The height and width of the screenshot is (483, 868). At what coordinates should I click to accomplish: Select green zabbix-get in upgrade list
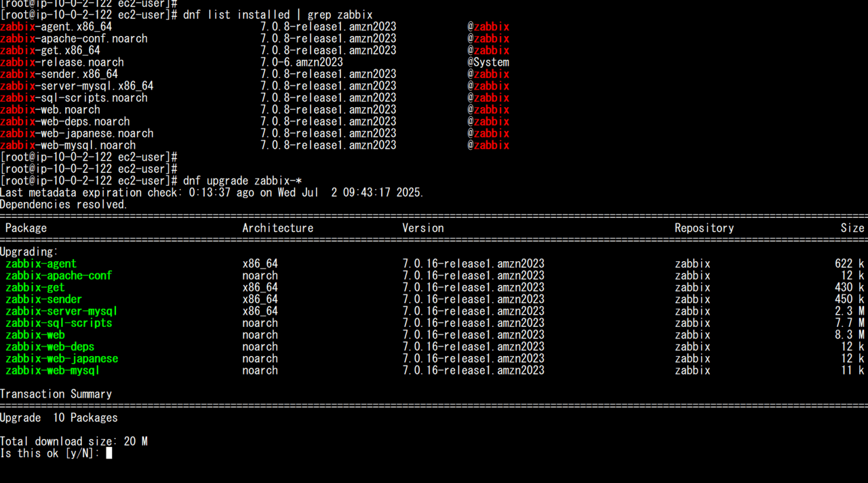click(x=35, y=287)
